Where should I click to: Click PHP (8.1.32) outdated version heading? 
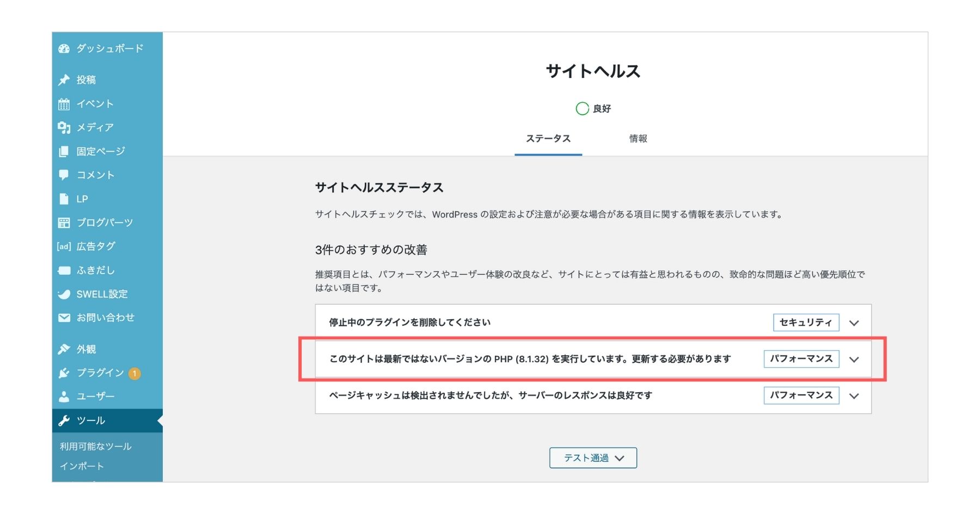coord(530,359)
